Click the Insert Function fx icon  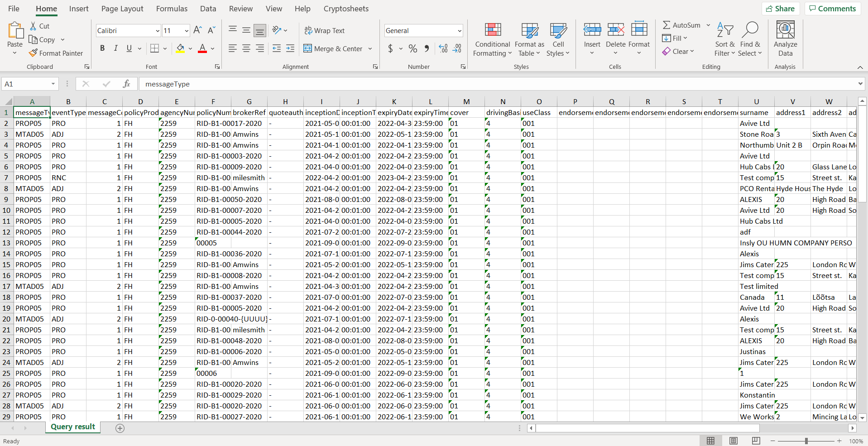[126, 84]
